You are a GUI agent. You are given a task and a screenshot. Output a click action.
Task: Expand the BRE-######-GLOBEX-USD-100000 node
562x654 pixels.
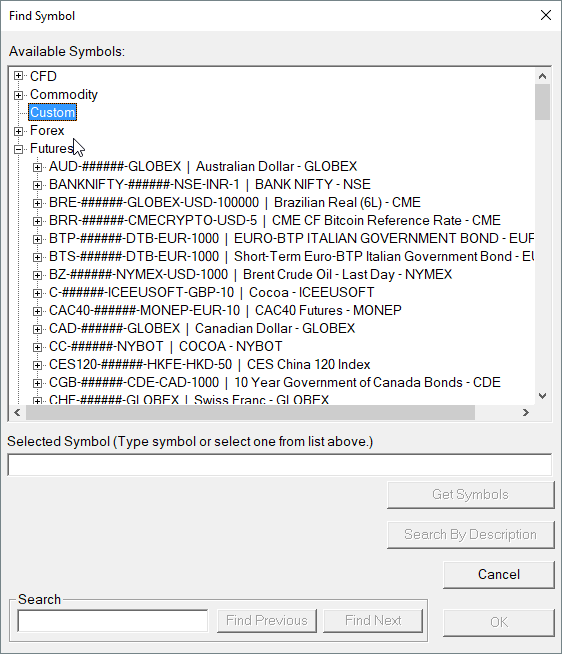(38, 203)
